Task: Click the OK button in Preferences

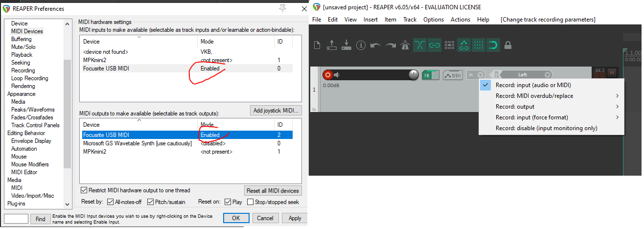Action: pyautogui.click(x=236, y=218)
